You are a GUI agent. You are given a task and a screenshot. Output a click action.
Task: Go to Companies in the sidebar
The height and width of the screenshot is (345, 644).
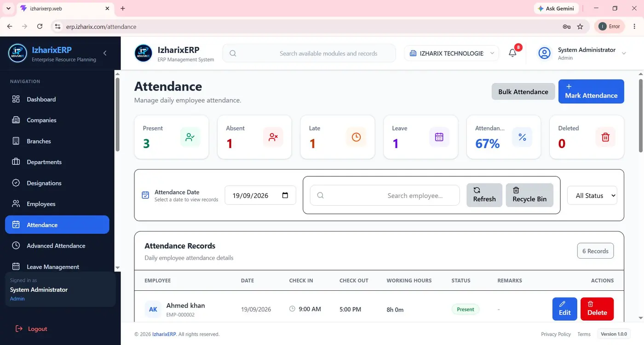[x=57, y=120]
